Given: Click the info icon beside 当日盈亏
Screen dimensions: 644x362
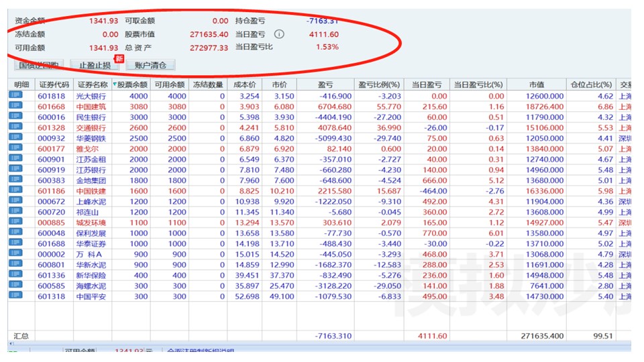Looking at the screenshot, I should click(280, 34).
